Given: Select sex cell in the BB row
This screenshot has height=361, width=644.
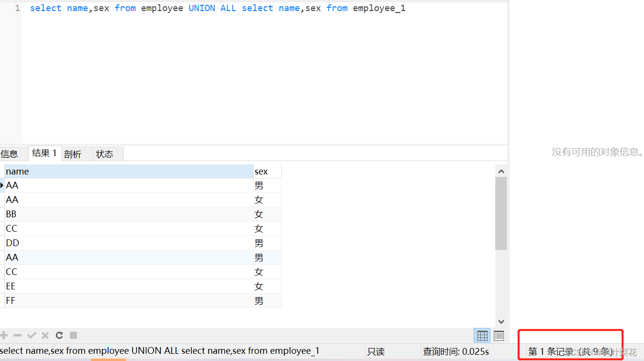Looking at the screenshot, I should coord(267,214).
